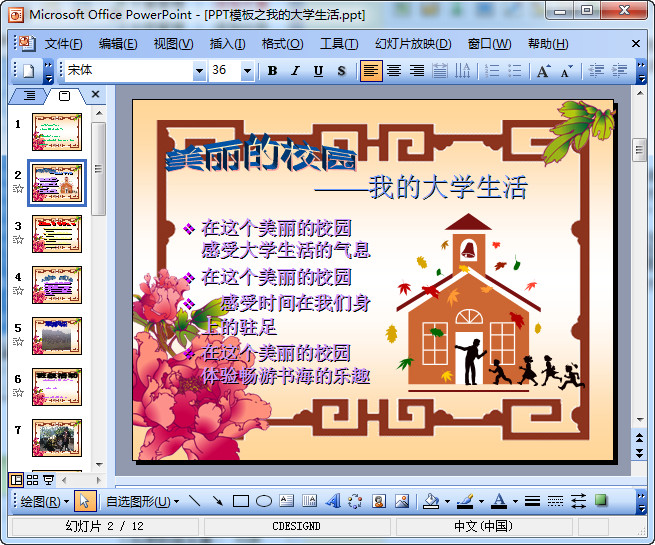Open the 格式(O) menu
Viewport: 655px width, 545px height.
tap(282, 44)
